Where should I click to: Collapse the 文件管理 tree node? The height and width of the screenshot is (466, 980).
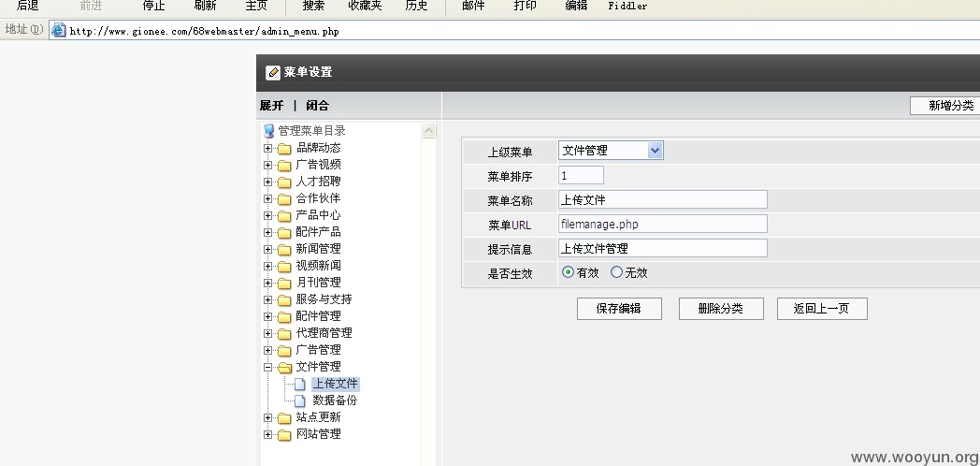[x=268, y=368]
